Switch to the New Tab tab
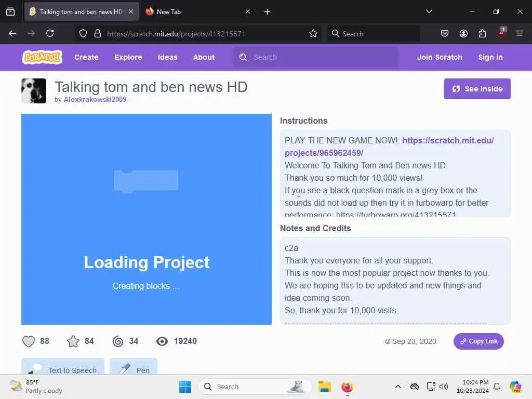Viewport: 532px width, 399px height. point(197,11)
